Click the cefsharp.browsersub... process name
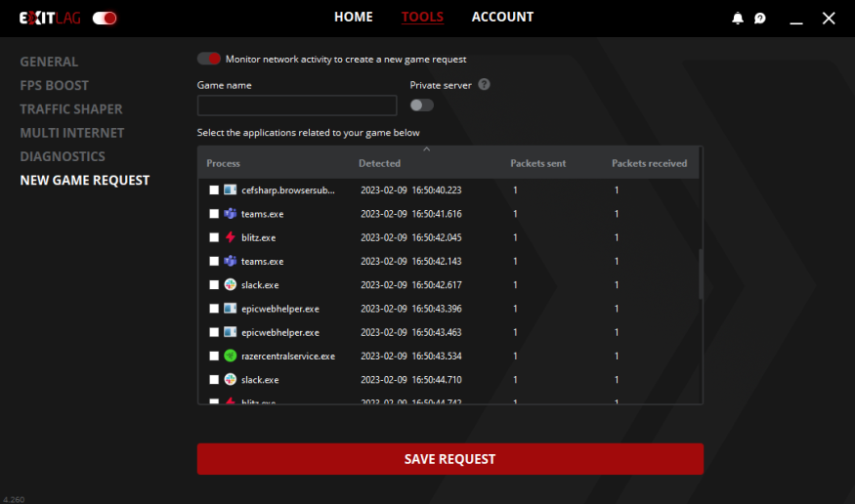This screenshot has height=504, width=855. (288, 189)
